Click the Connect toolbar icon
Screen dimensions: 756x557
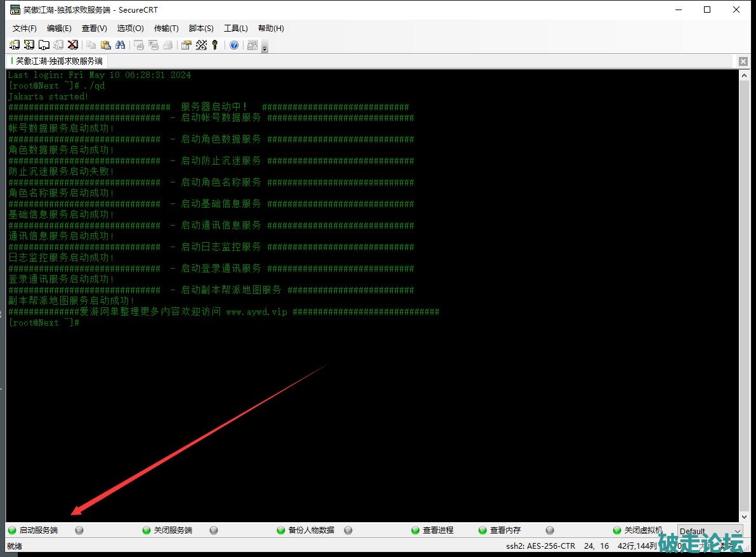[x=14, y=45]
